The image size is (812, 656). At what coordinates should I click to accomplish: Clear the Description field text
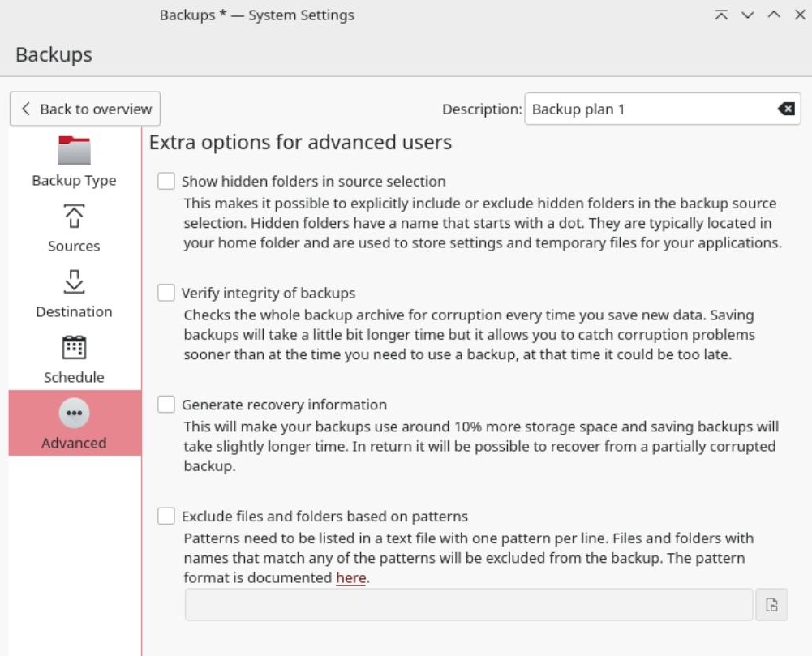(x=786, y=109)
